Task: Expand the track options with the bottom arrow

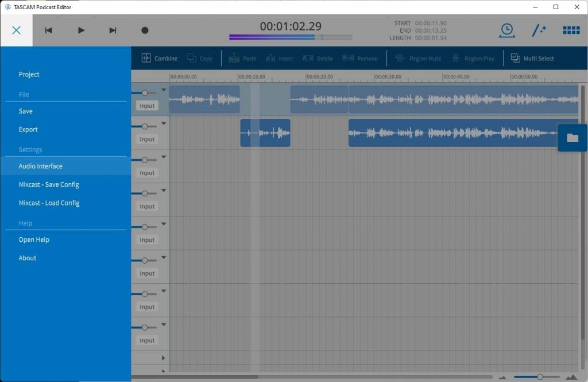Action: (x=163, y=358)
